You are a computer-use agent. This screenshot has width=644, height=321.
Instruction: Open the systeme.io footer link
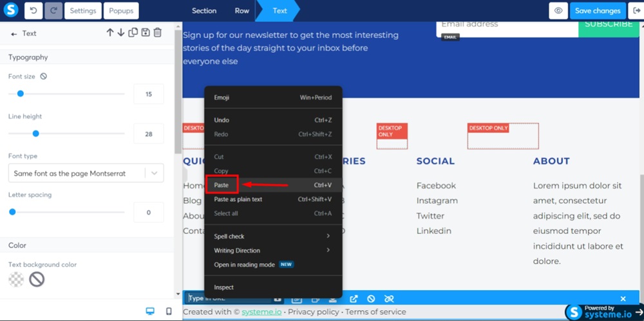[x=261, y=312]
